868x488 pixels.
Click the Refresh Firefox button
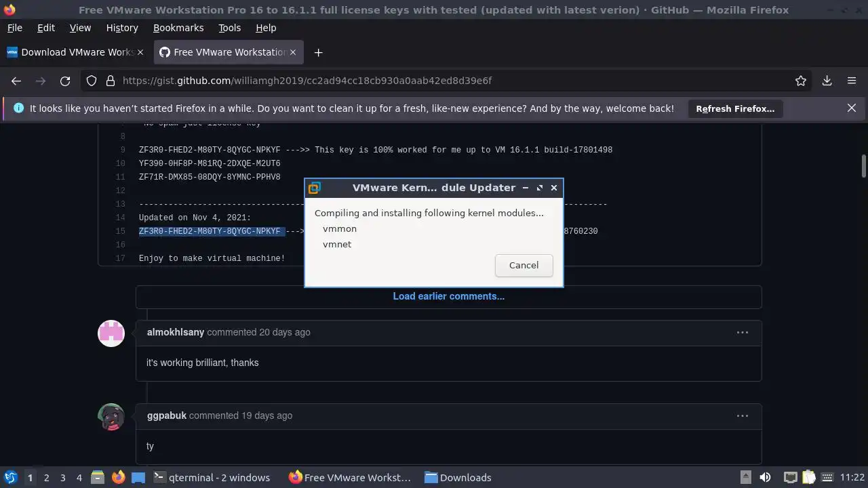(x=735, y=108)
